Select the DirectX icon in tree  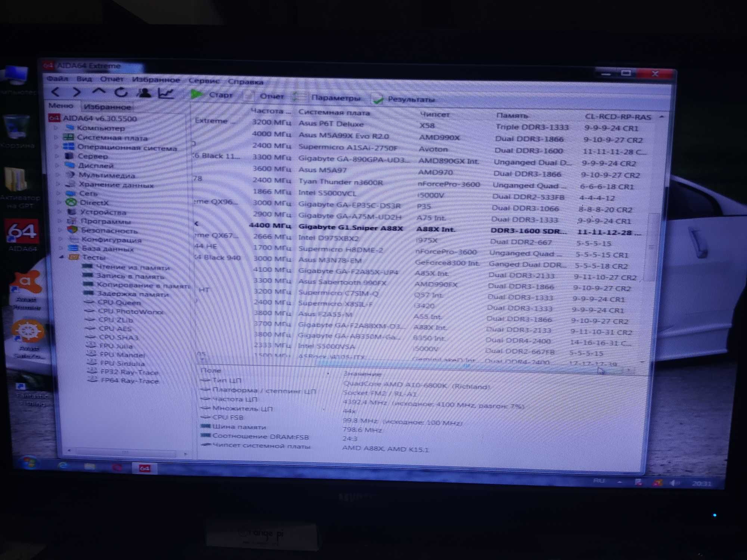(x=71, y=202)
